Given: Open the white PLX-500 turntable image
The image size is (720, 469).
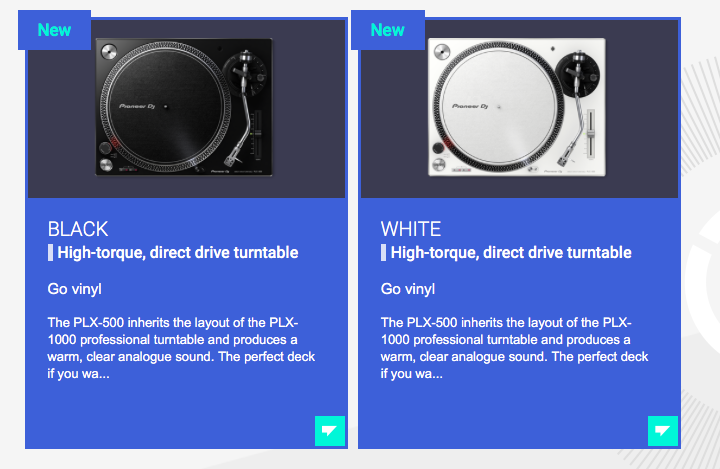Looking at the screenshot, I should [517, 107].
